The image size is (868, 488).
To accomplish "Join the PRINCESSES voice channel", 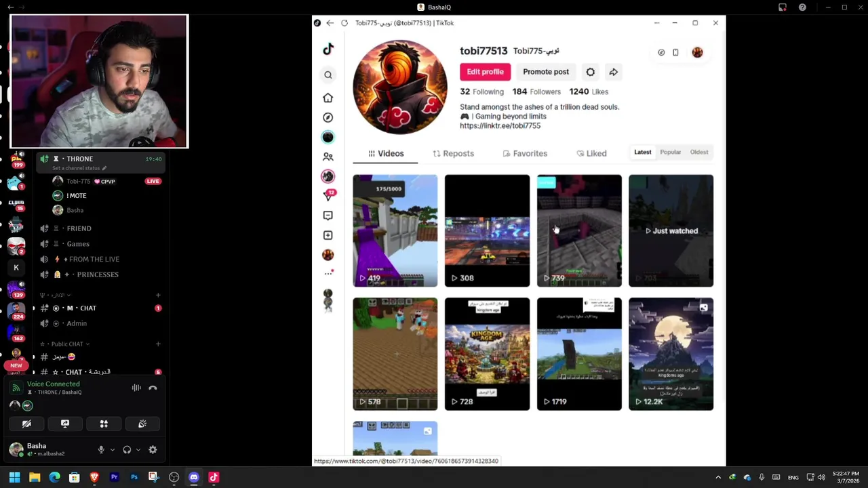I will (100, 274).
